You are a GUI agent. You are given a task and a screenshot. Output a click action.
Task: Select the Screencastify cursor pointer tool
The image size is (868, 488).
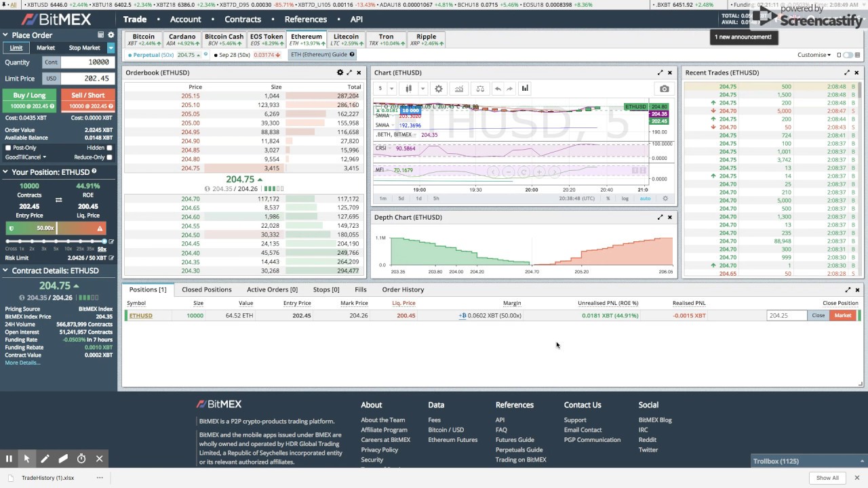point(27,459)
